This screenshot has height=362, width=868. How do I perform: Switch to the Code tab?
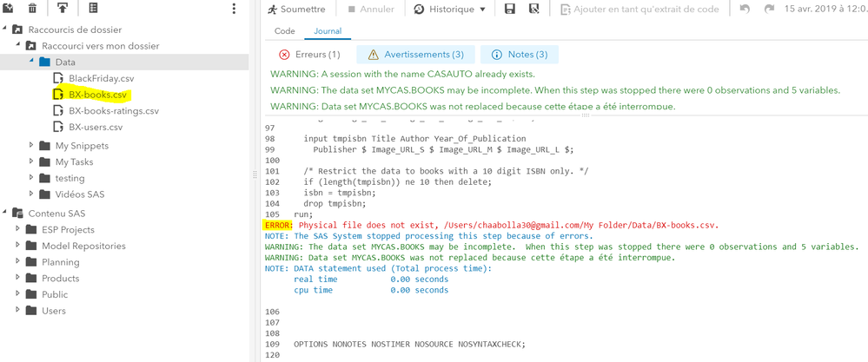(x=284, y=31)
